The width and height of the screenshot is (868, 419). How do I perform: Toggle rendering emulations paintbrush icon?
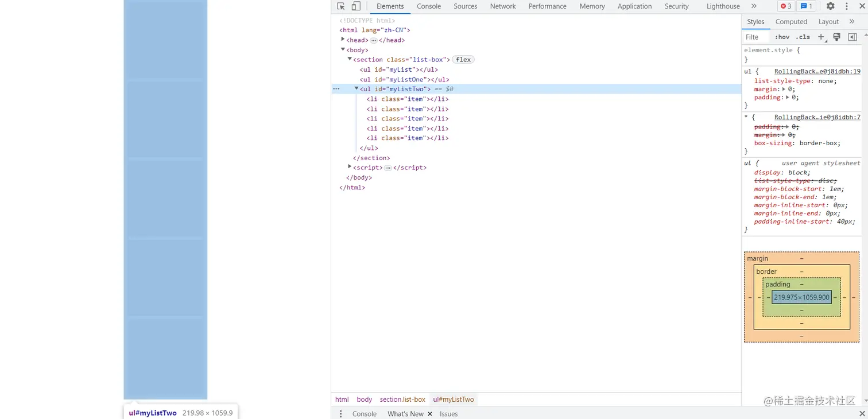click(837, 37)
